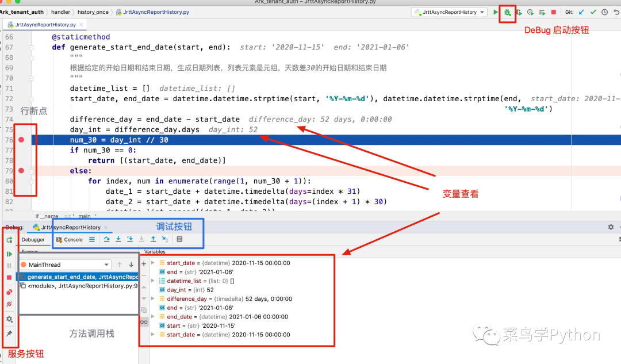Stop the process from top toolbar
The height and width of the screenshot is (364, 621).
[x=554, y=12]
